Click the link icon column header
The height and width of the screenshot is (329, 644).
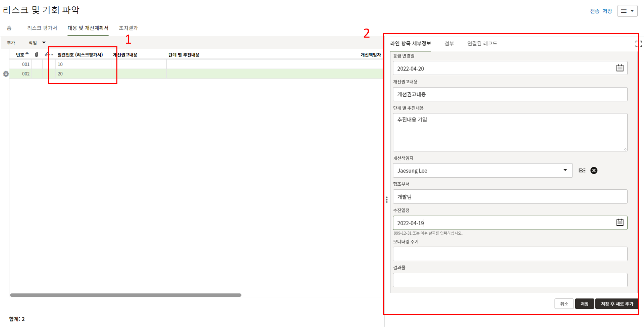pos(47,54)
